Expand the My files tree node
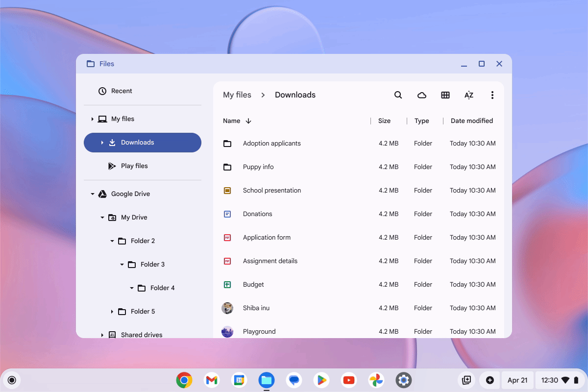 click(92, 119)
